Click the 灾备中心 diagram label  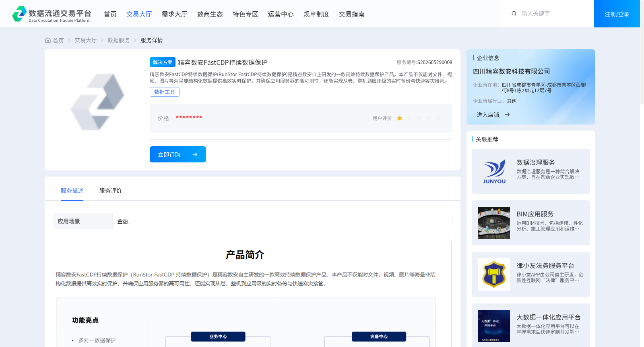[x=379, y=337]
